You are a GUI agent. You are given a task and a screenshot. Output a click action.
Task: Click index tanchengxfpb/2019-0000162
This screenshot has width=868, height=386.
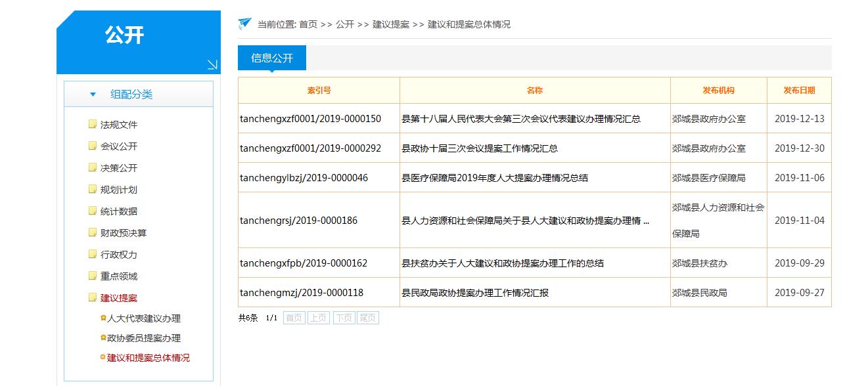point(304,263)
